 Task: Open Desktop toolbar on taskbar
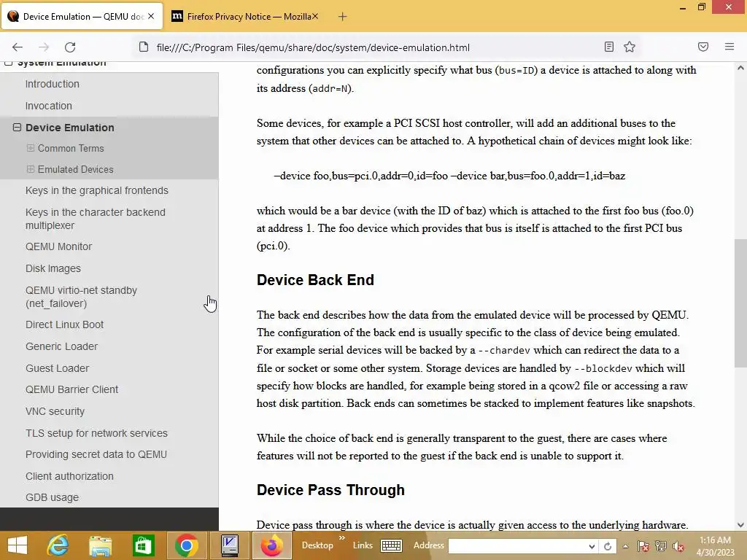[x=317, y=545]
